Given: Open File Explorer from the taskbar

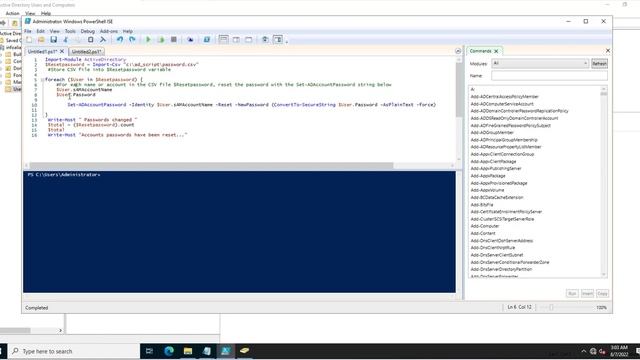Looking at the screenshot, I should (188, 351).
